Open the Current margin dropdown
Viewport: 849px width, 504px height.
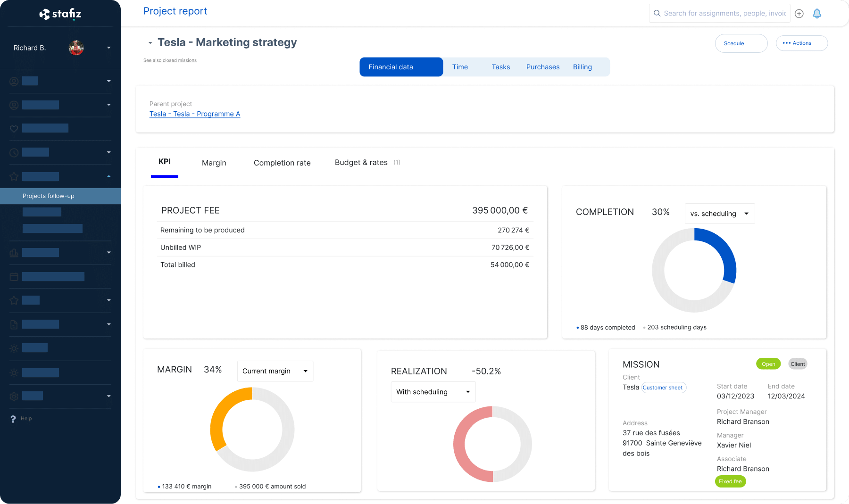pos(275,371)
